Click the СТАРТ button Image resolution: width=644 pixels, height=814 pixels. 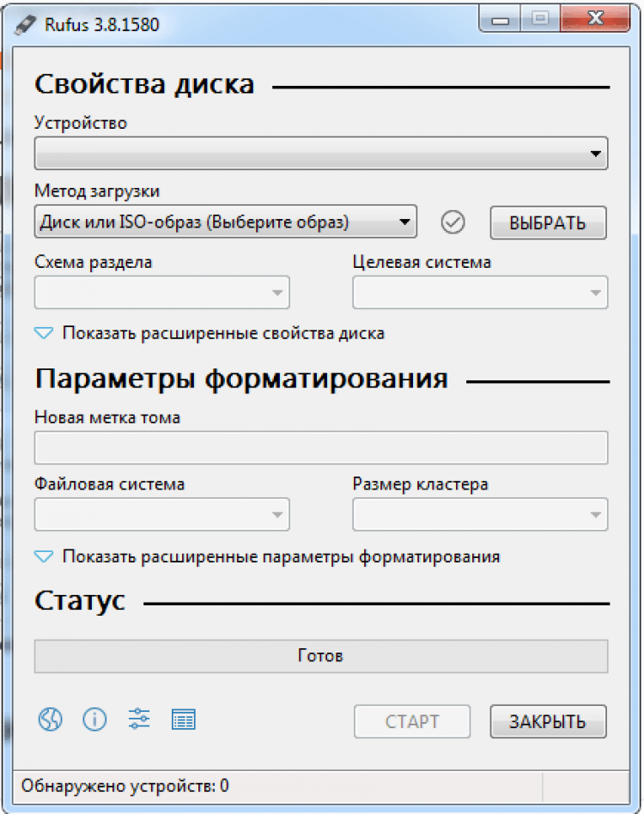click(412, 721)
